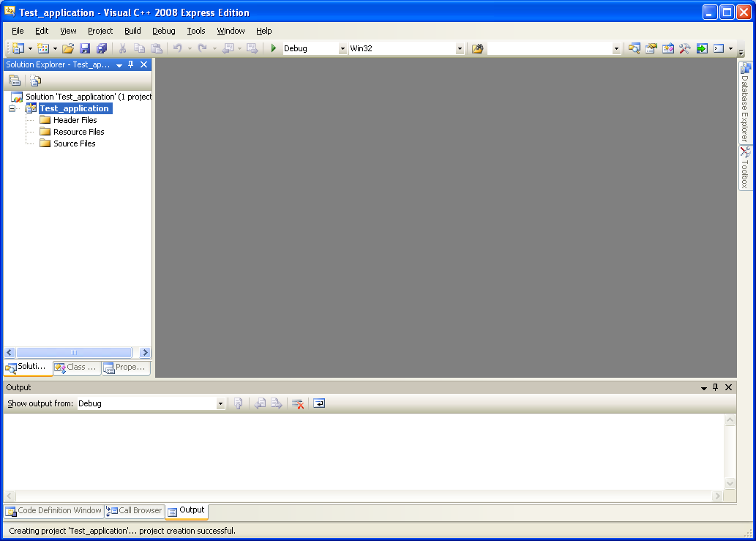This screenshot has height=541, width=756.
Task: Click the Object Browser toolbar icon
Action: click(x=667, y=48)
